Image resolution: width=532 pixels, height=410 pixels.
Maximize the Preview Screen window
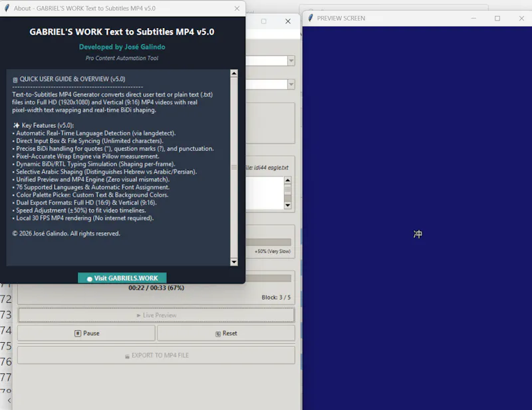(x=497, y=19)
